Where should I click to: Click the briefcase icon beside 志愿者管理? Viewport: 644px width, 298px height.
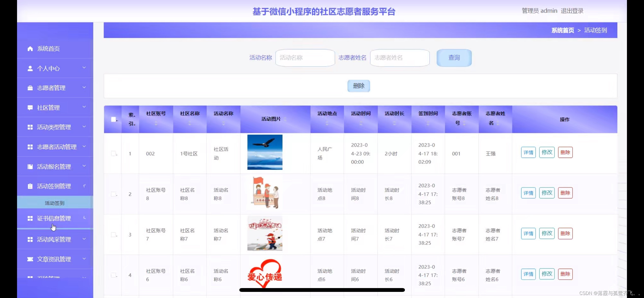pos(30,88)
